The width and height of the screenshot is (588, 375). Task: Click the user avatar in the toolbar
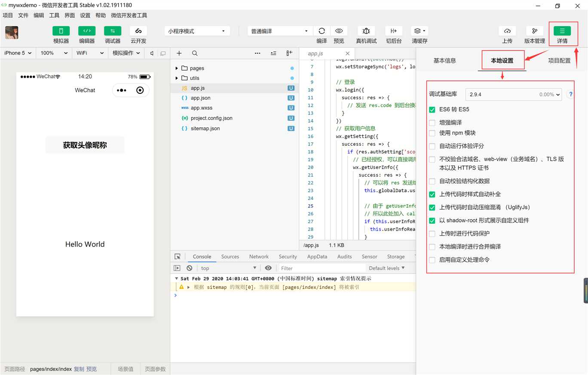click(x=12, y=33)
